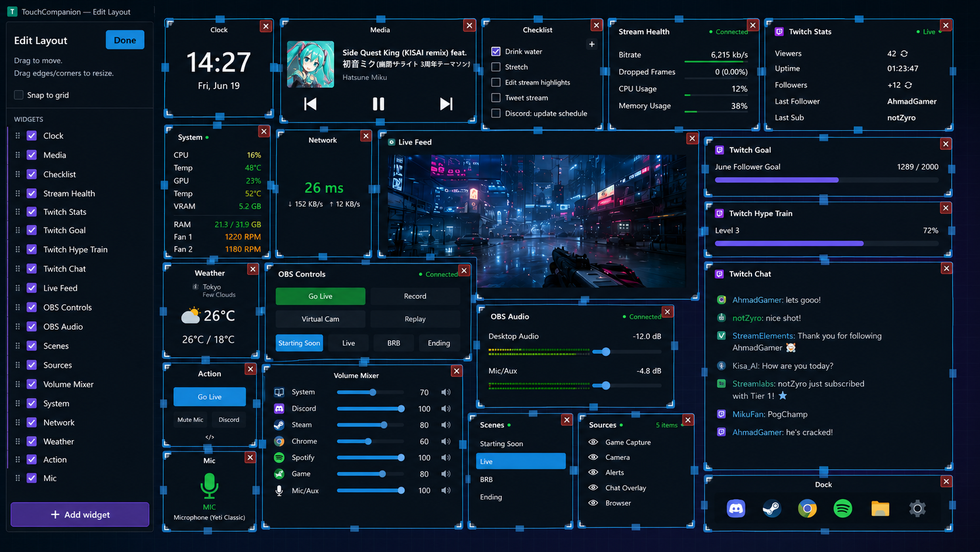Click the Add widget button

click(x=80, y=514)
